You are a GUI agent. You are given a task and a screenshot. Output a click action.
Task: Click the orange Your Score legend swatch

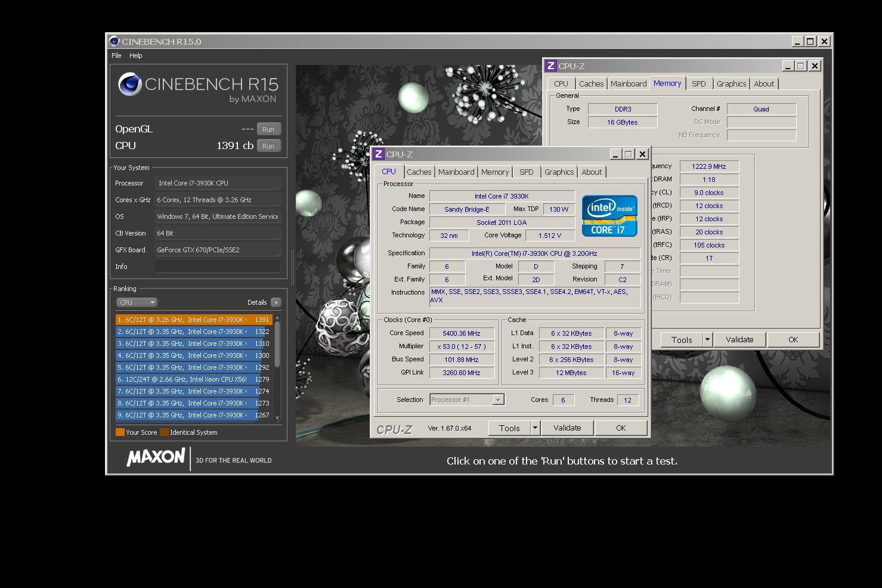[120, 432]
